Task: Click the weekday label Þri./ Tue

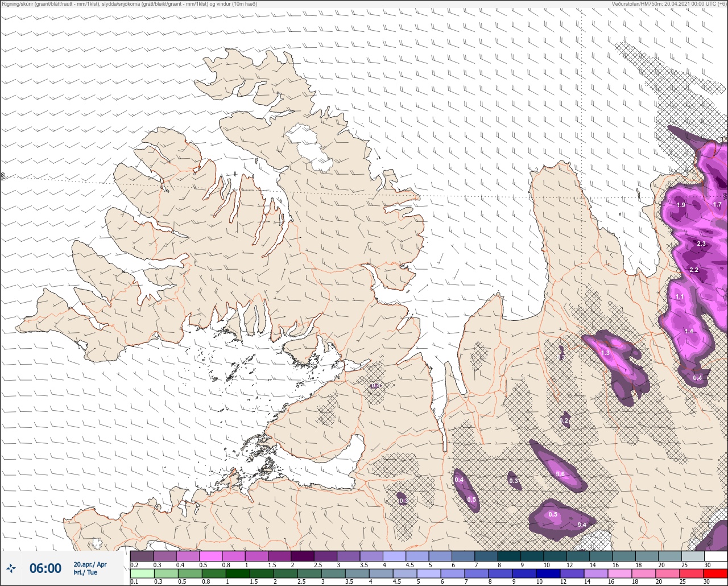Action: [x=85, y=572]
